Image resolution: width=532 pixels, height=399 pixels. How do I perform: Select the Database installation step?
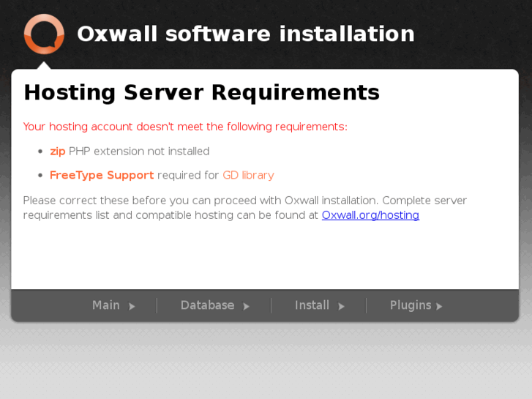click(207, 305)
